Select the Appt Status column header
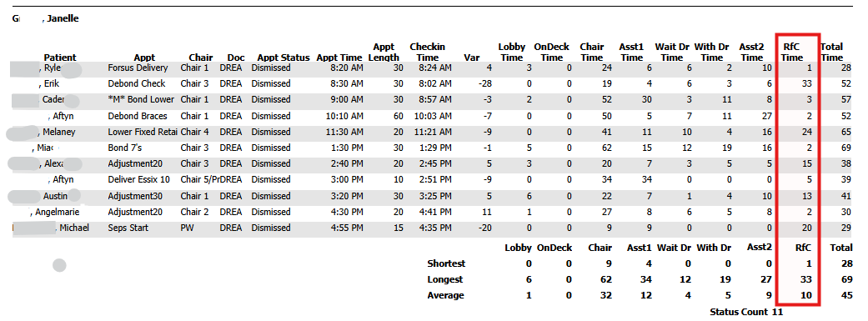Viewport: 868px width, 321px height. pos(283,58)
